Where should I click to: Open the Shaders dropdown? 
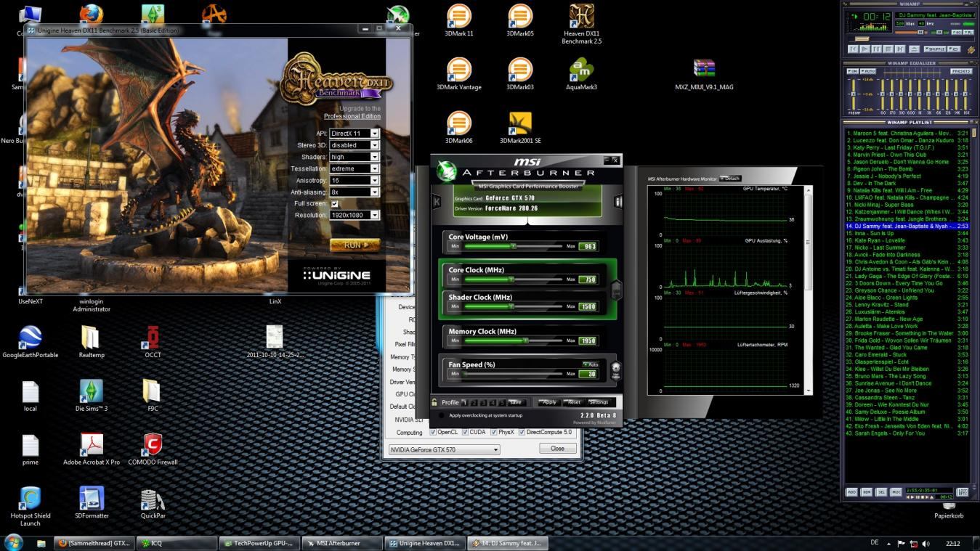pyautogui.click(x=355, y=157)
